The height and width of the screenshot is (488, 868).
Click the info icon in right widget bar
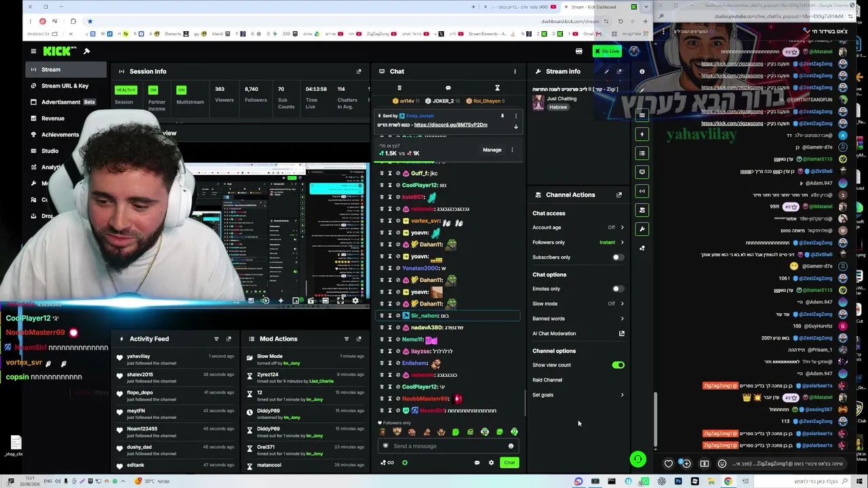click(642, 71)
